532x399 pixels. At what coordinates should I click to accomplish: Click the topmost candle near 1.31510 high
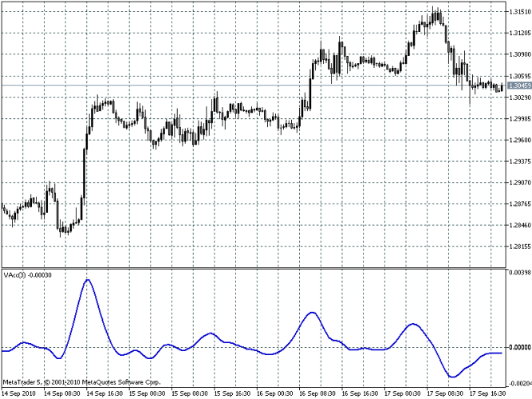pos(433,15)
